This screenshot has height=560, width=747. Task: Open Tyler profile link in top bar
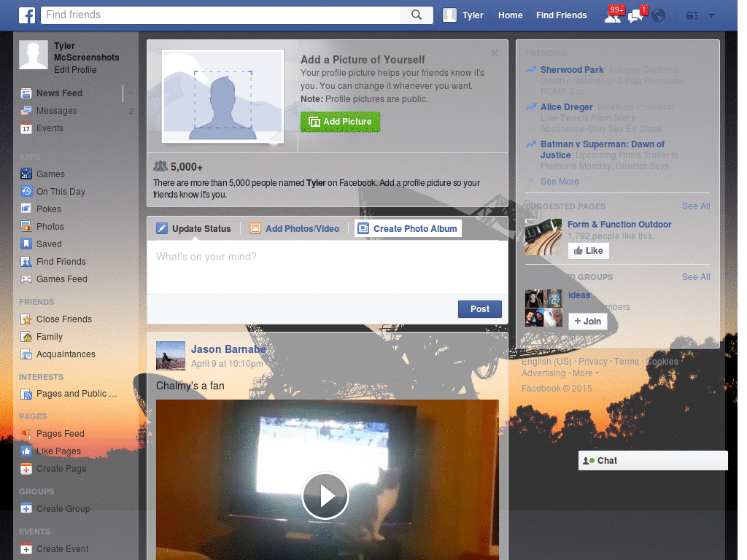click(473, 15)
